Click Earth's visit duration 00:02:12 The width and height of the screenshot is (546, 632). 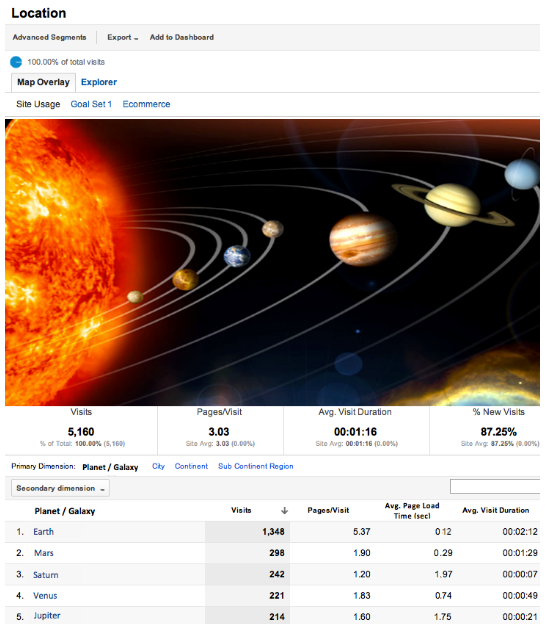coord(520,532)
